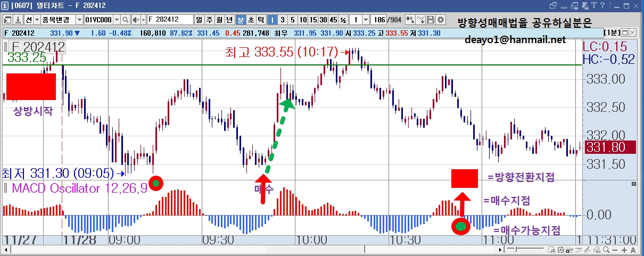Click the small square handle at MACD panel right edge

[x=634, y=184]
